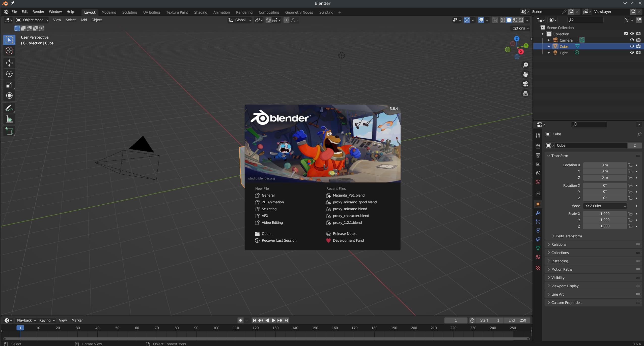This screenshot has width=644, height=346.
Task: Click the play animation button
Action: tap(273, 320)
